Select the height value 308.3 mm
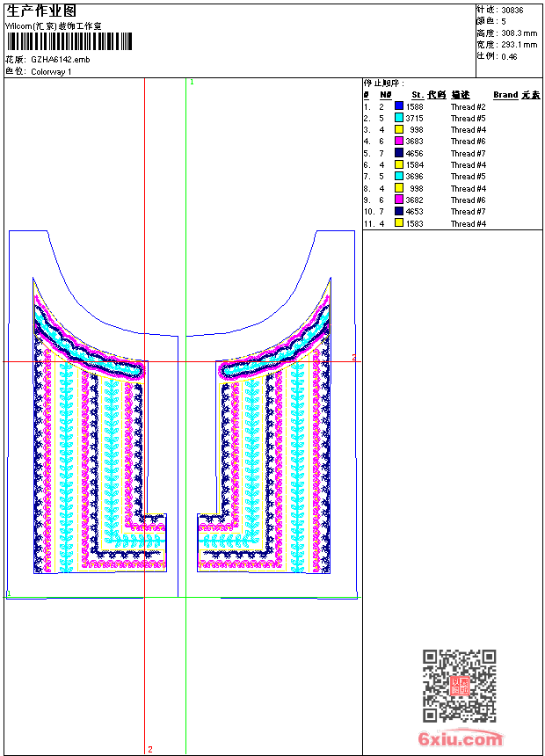The height and width of the screenshot is (756, 545). (x=519, y=33)
